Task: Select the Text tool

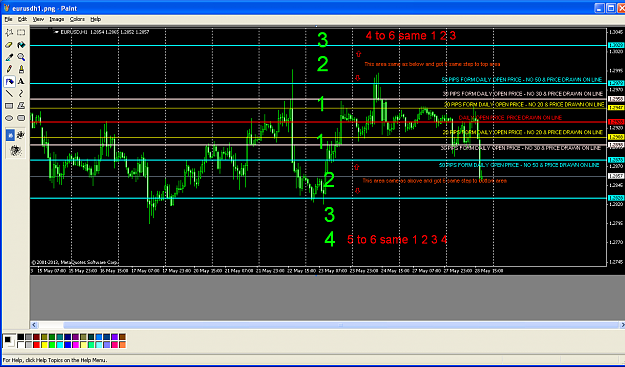Action: coord(21,82)
